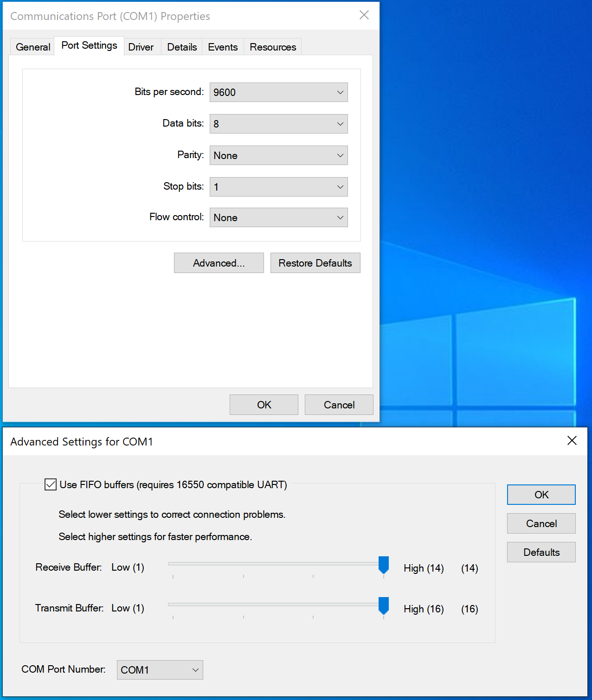Click Cancel in the Properties dialog
Screen dimensions: 592x700
[x=339, y=405]
